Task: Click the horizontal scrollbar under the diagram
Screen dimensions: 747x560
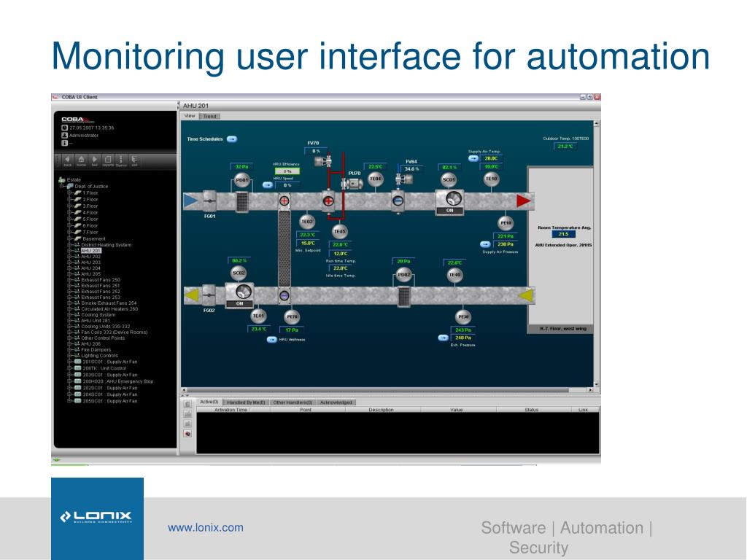Action: coord(377,390)
